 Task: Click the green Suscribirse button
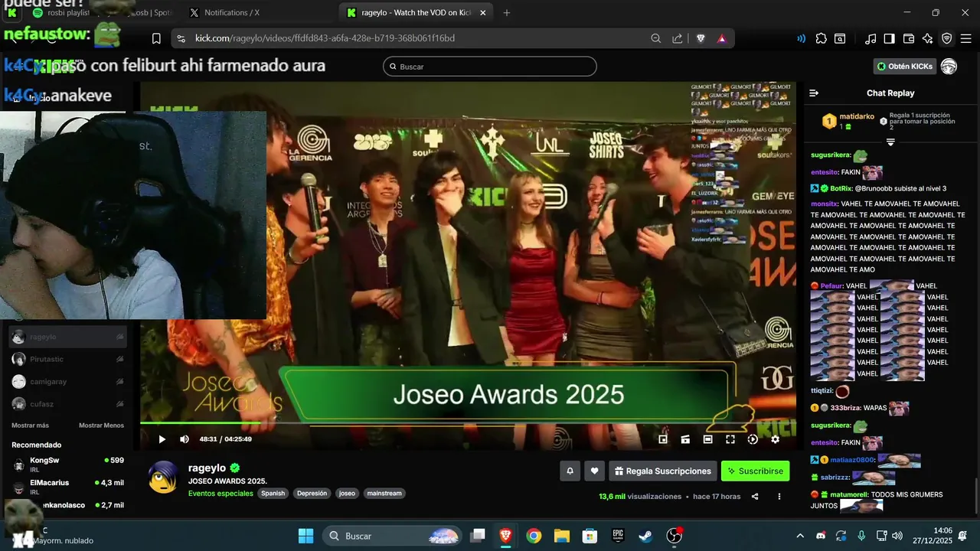755,471
